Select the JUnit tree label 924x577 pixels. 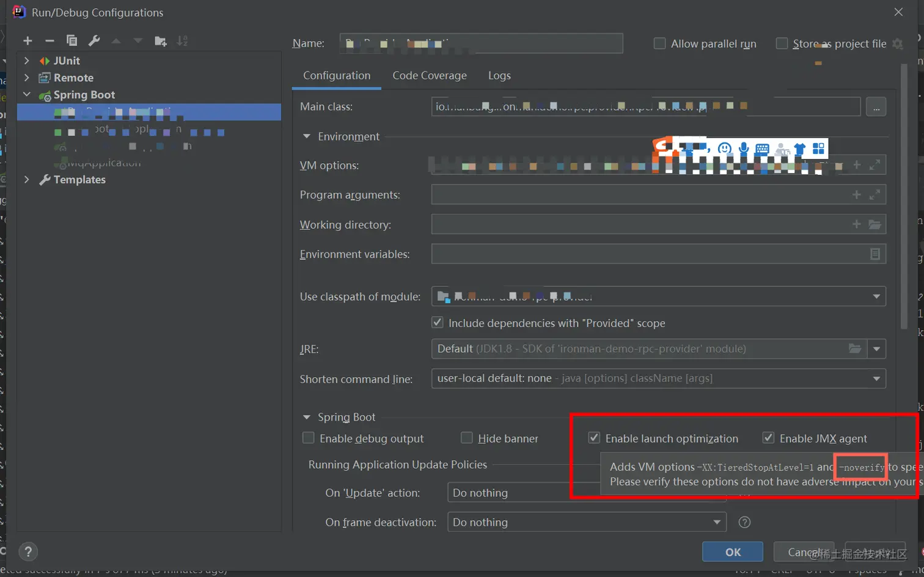[67, 61]
